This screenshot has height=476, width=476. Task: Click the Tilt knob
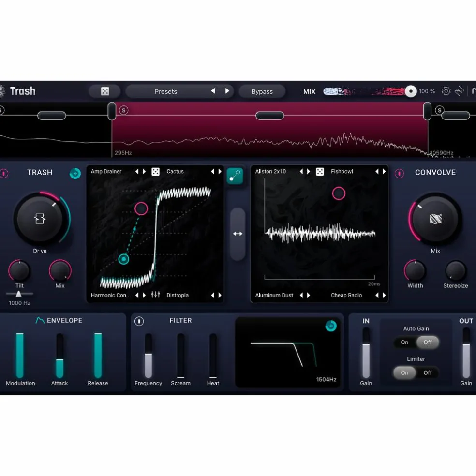[19, 270]
